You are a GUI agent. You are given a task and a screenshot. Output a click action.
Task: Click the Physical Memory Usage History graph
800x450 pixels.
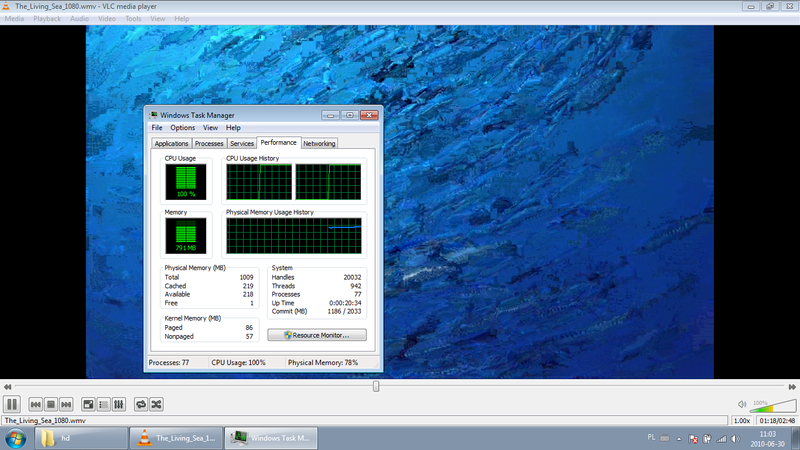click(x=294, y=236)
